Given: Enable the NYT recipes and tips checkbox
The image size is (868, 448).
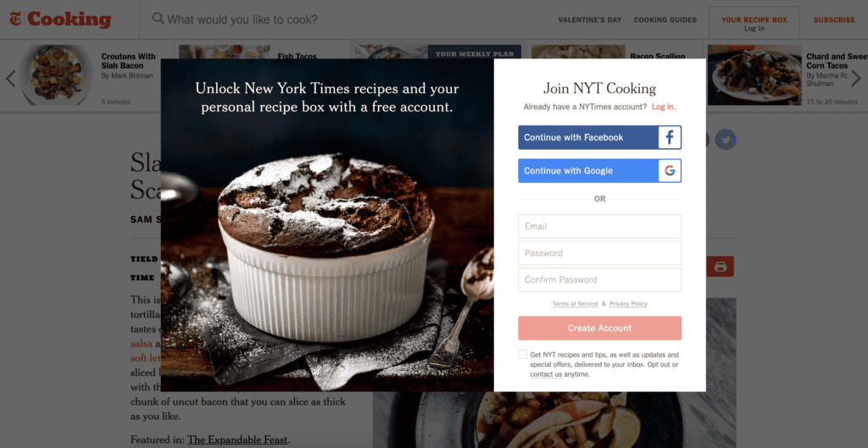Looking at the screenshot, I should (x=522, y=355).
